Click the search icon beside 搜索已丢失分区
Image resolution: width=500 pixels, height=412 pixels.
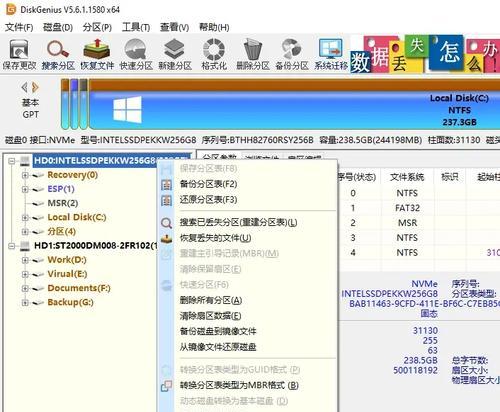(166, 222)
